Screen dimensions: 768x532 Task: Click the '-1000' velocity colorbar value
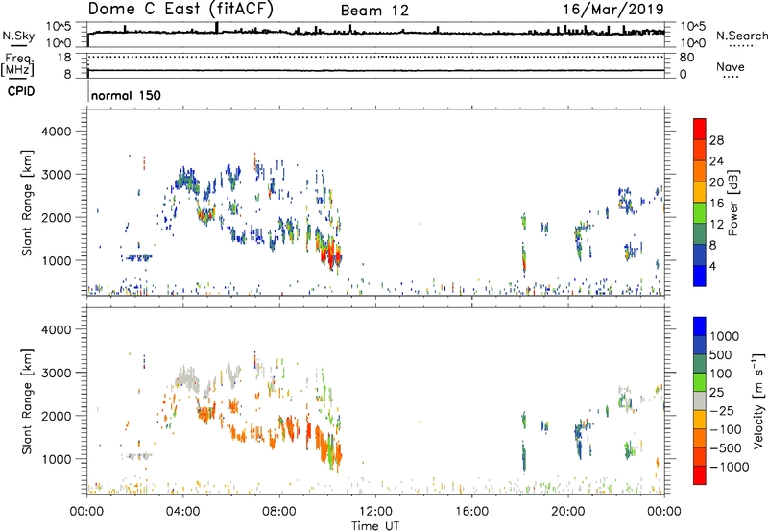[x=730, y=467]
